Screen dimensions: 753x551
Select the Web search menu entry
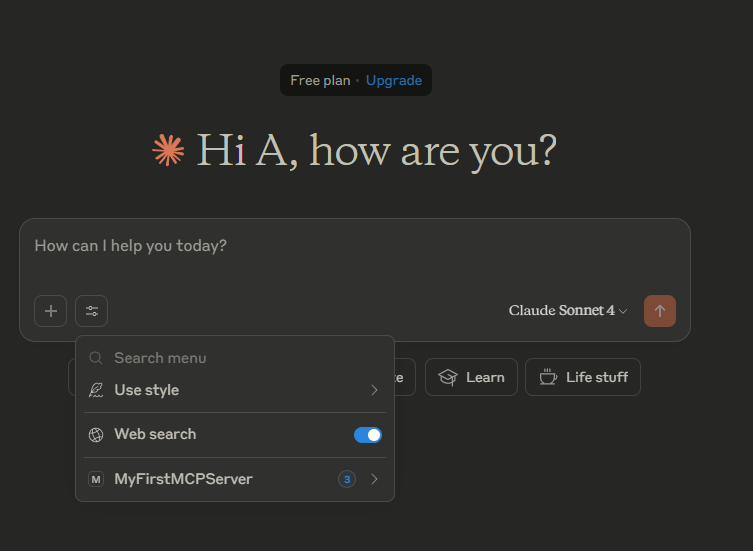(x=235, y=435)
